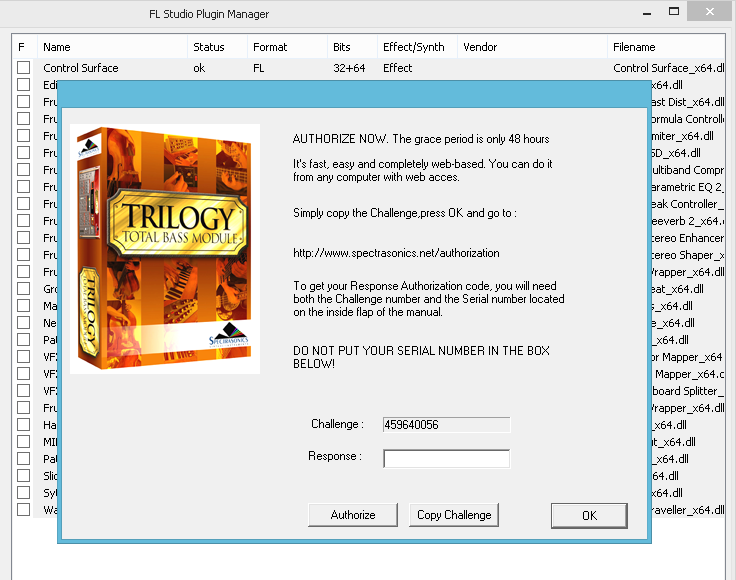
Task: Click the Bits column header
Action: pos(342,47)
